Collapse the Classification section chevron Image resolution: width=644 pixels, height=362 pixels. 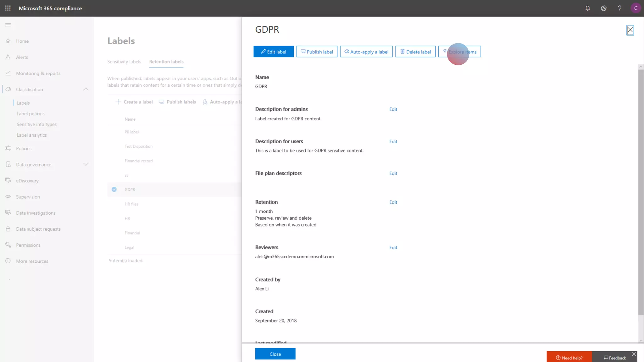point(86,89)
